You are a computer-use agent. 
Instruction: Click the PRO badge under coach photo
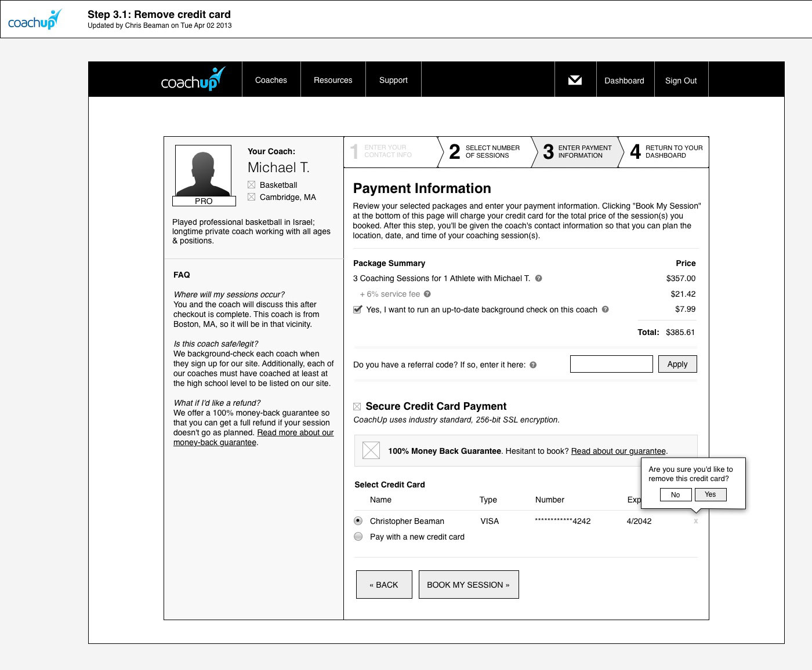click(204, 201)
